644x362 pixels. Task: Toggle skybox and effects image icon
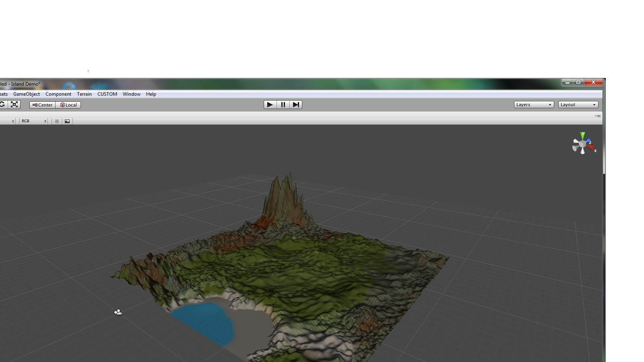[67, 121]
